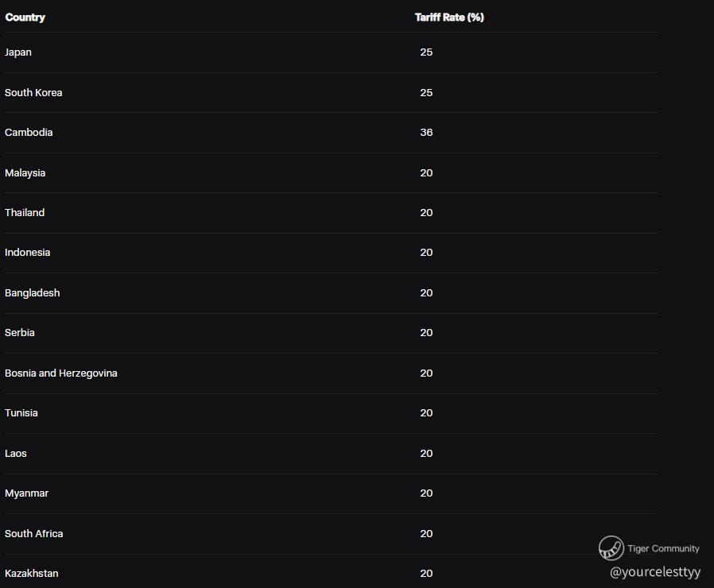Image resolution: width=714 pixels, height=588 pixels.
Task: Click the Cambodia country name
Action: [x=29, y=133]
